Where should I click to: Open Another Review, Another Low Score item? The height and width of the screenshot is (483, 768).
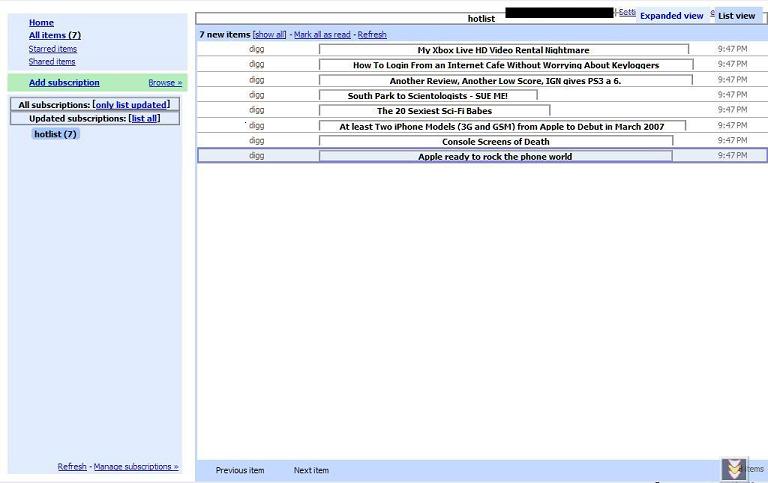click(505, 81)
